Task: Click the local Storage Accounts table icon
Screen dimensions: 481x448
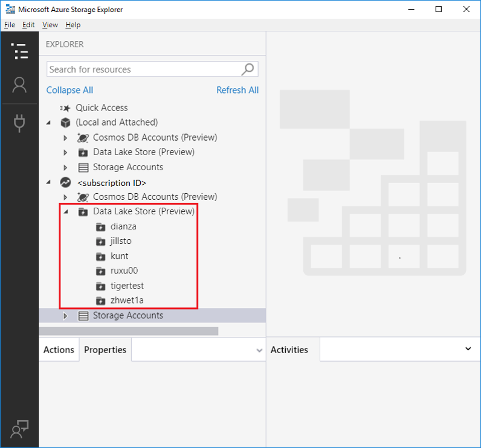Action: coord(83,167)
